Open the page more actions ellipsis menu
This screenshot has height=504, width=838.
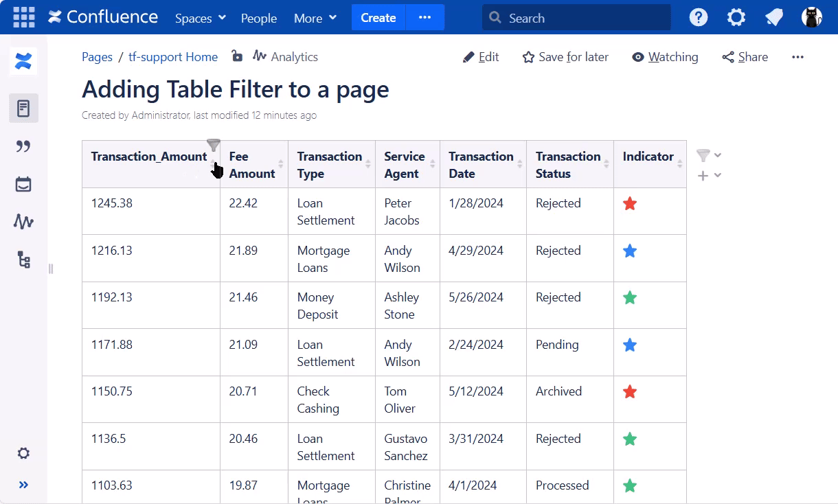797,57
